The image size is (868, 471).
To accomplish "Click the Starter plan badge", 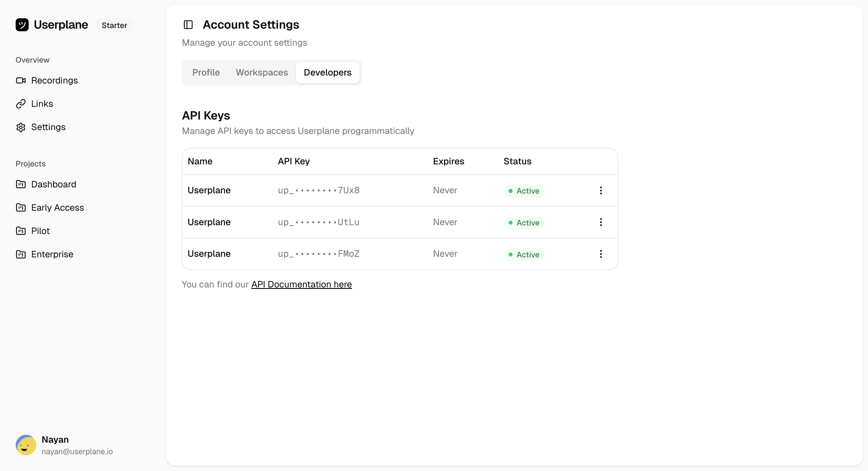I will click(114, 25).
